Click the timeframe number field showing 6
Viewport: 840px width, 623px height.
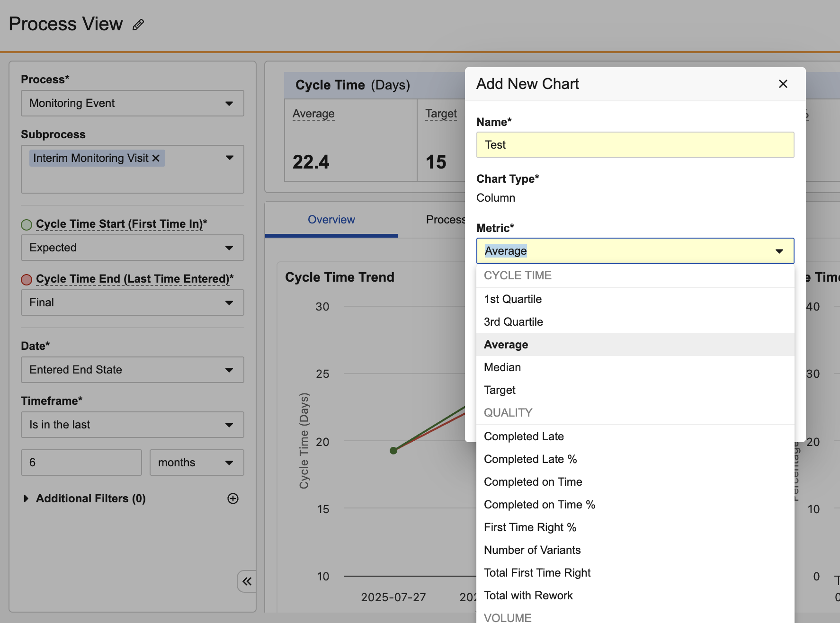click(x=81, y=463)
